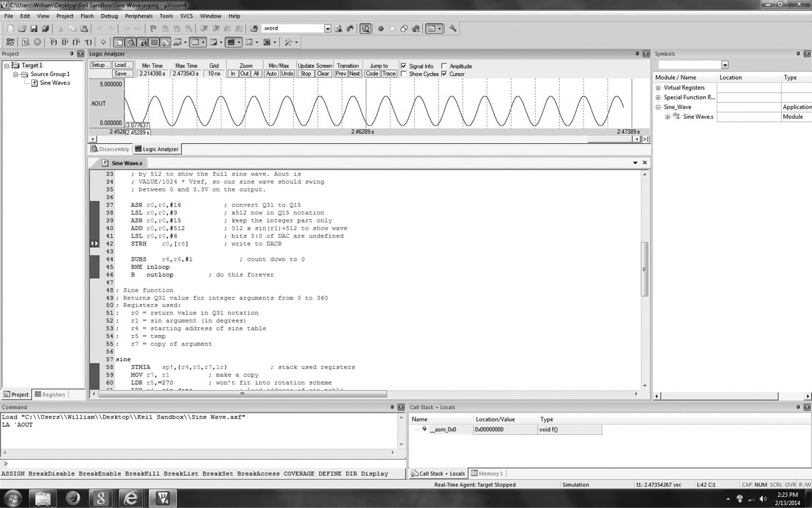812x508 pixels.
Task: Reset the CPU with the RST button
Action: 11,42
